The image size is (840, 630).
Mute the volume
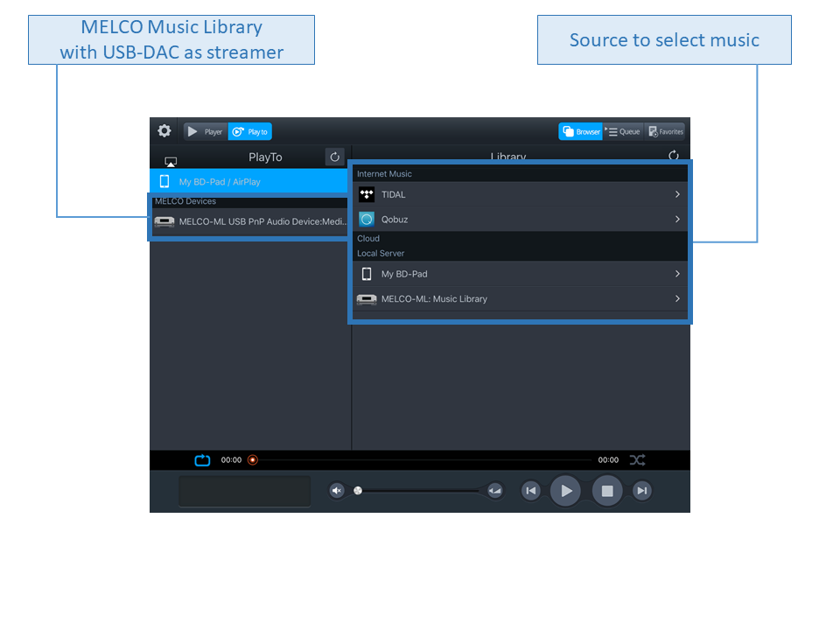[337, 491]
